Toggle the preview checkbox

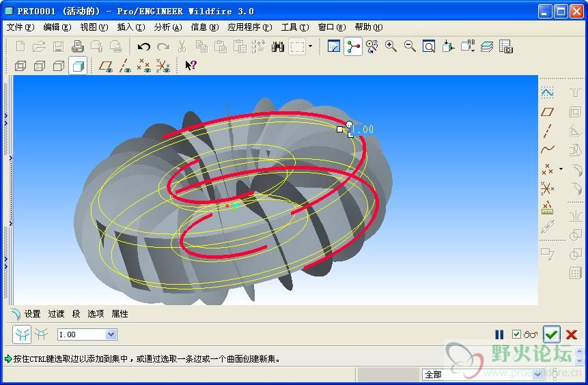tap(516, 334)
